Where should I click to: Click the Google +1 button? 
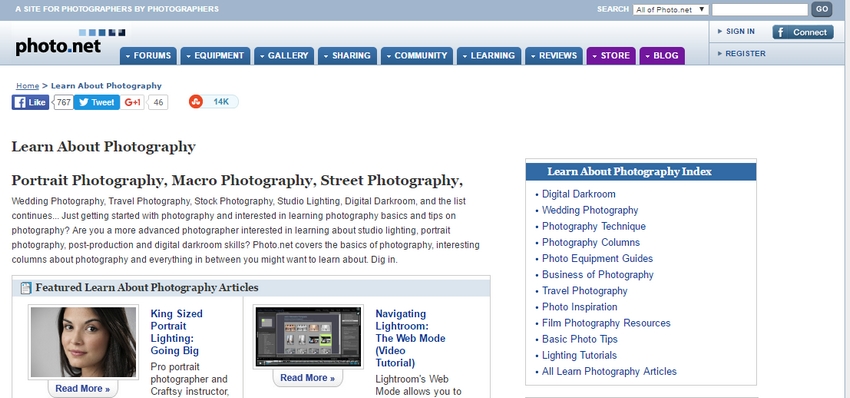click(x=132, y=102)
